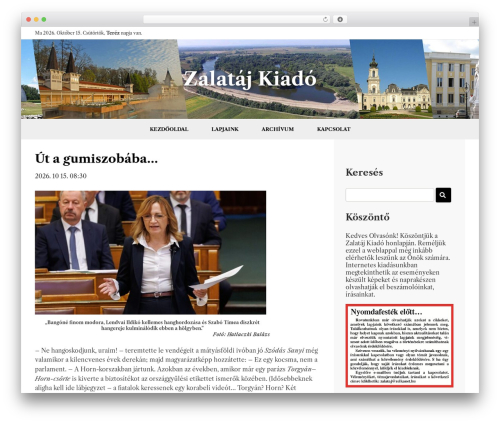500x423 pixels.
Task: Open the ARCHÍVUM menu item
Action: pyautogui.click(x=278, y=129)
